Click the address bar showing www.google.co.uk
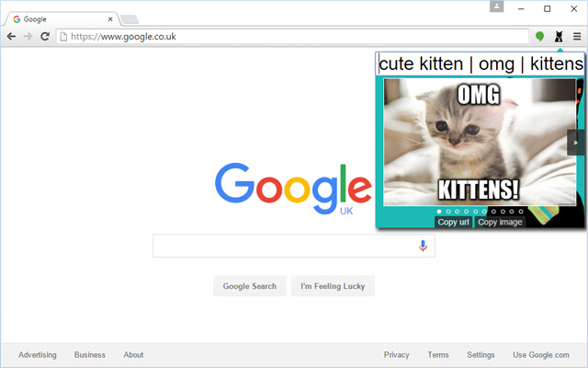The image size is (588, 368). [292, 37]
